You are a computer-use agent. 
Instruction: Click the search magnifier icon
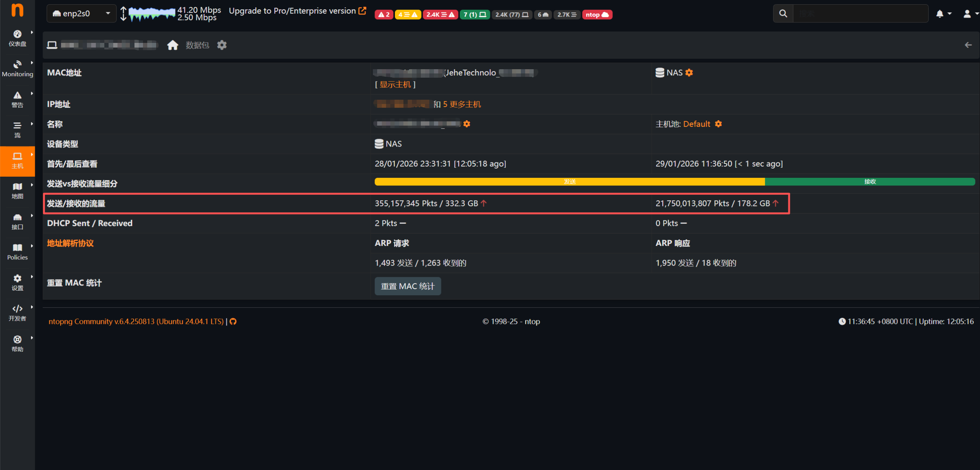click(x=783, y=14)
